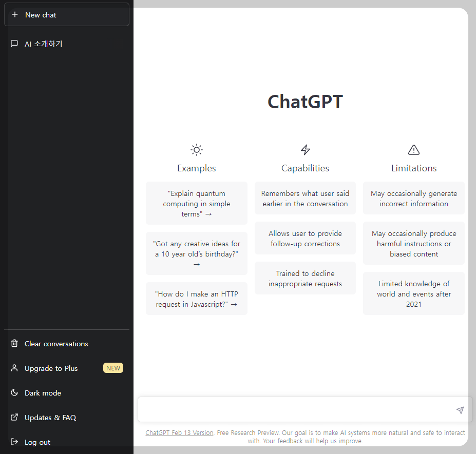Click the chat bubble icon beside AI 소개하기

(14, 44)
